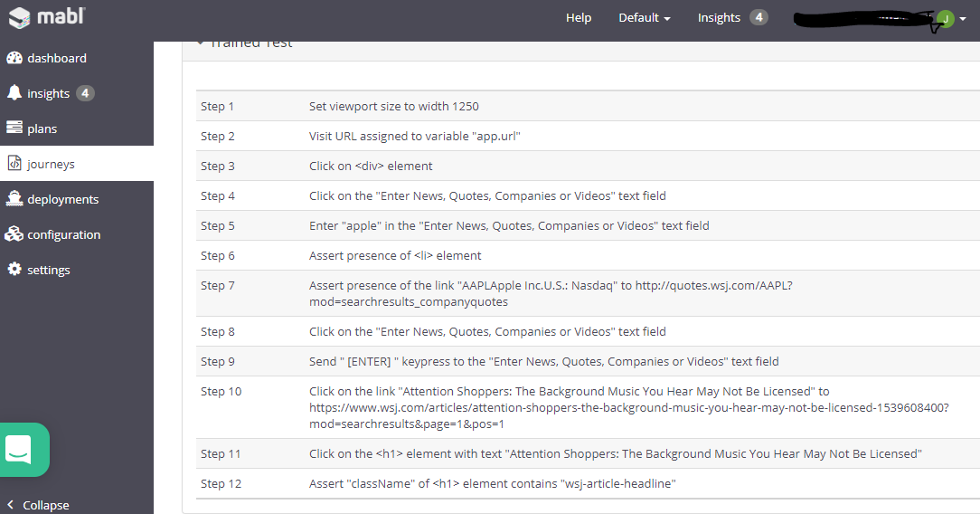Click 'Send [ENTER] keypress' step text
Screen dimensions: 980x514
tap(543, 361)
